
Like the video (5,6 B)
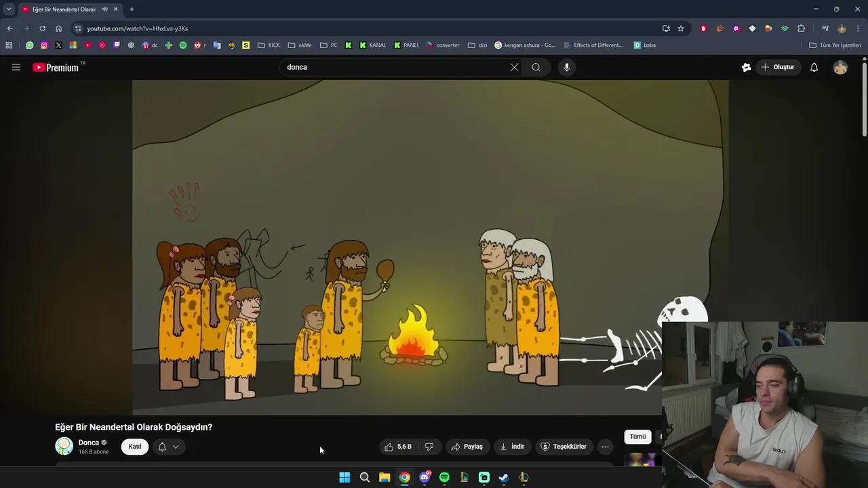pos(398,447)
